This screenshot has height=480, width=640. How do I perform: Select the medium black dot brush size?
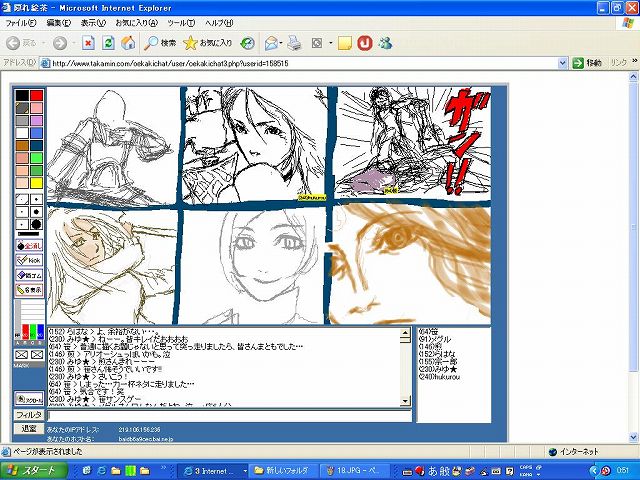36,212
